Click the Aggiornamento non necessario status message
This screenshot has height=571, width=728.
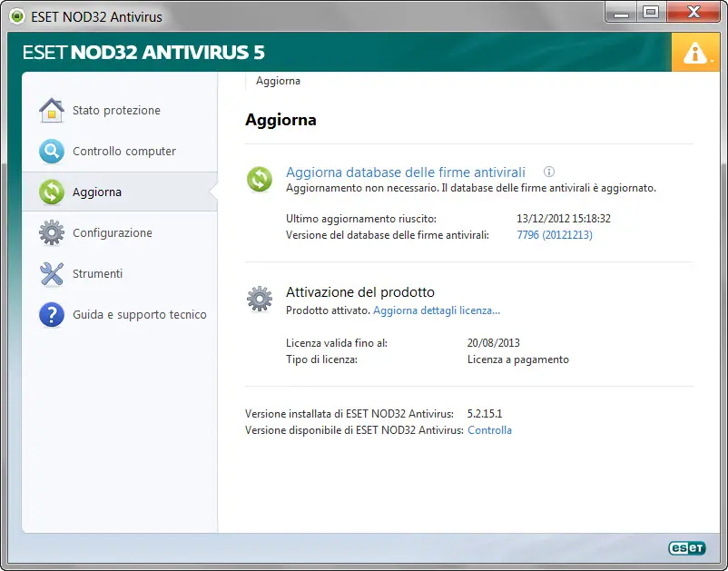471,188
